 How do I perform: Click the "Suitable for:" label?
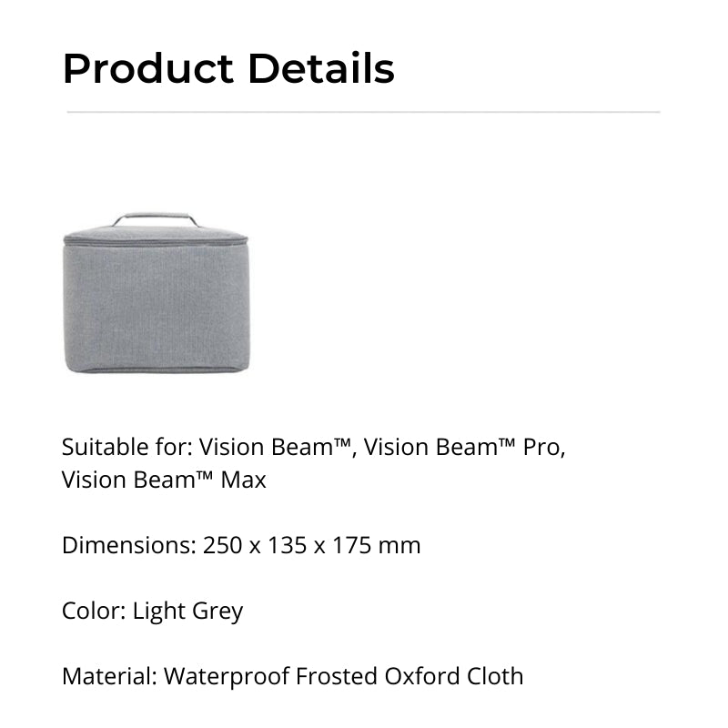click(x=126, y=448)
